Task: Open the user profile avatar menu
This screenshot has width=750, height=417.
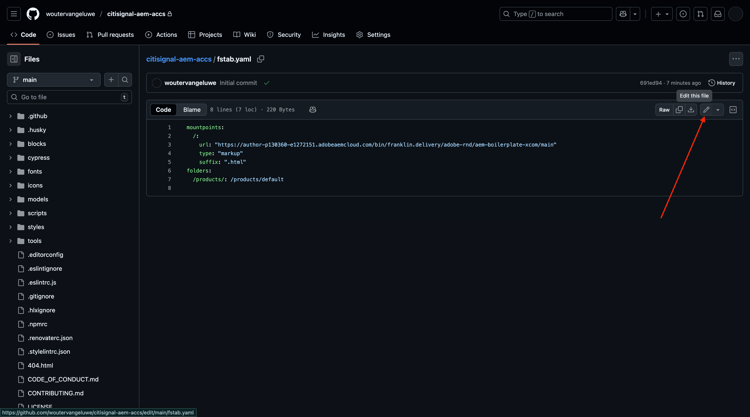Action: [735, 14]
